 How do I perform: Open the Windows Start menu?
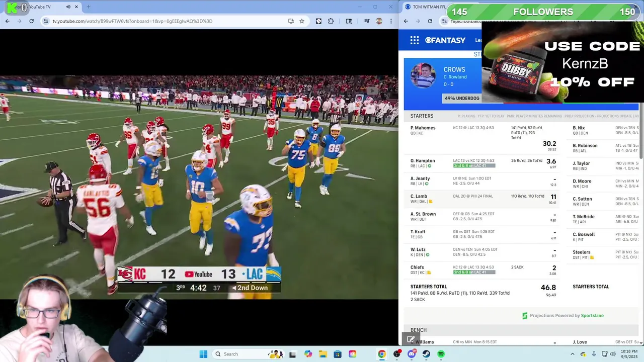click(x=203, y=354)
